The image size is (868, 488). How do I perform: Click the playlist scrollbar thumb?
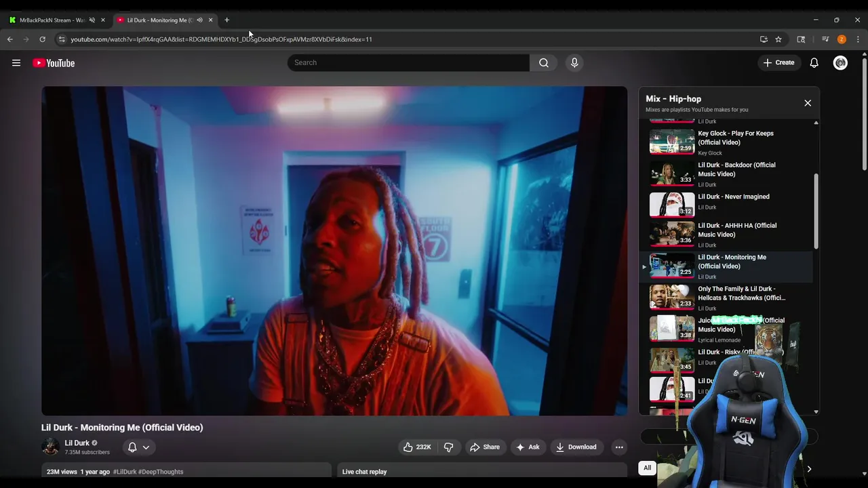816,211
